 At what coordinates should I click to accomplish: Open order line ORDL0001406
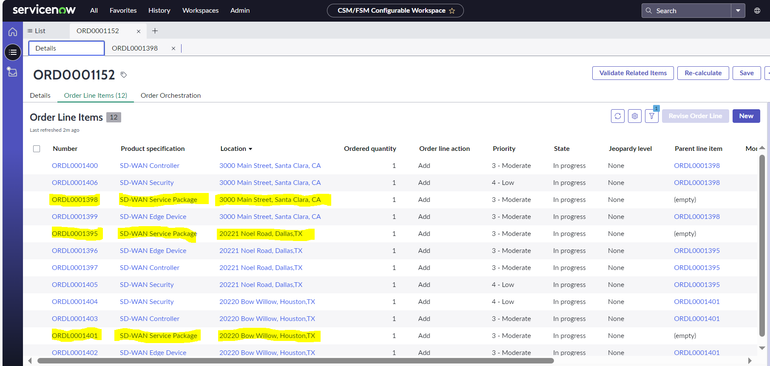[75, 183]
